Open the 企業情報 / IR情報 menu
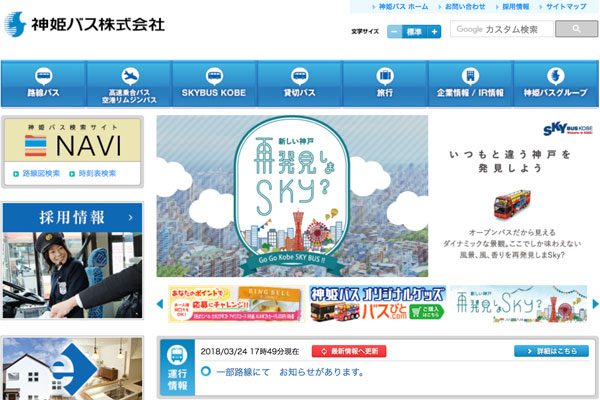 point(470,83)
